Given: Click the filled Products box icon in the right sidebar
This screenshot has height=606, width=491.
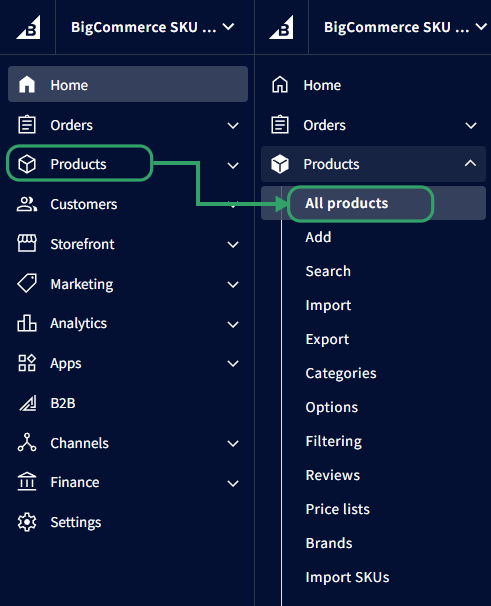Looking at the screenshot, I should click(280, 164).
